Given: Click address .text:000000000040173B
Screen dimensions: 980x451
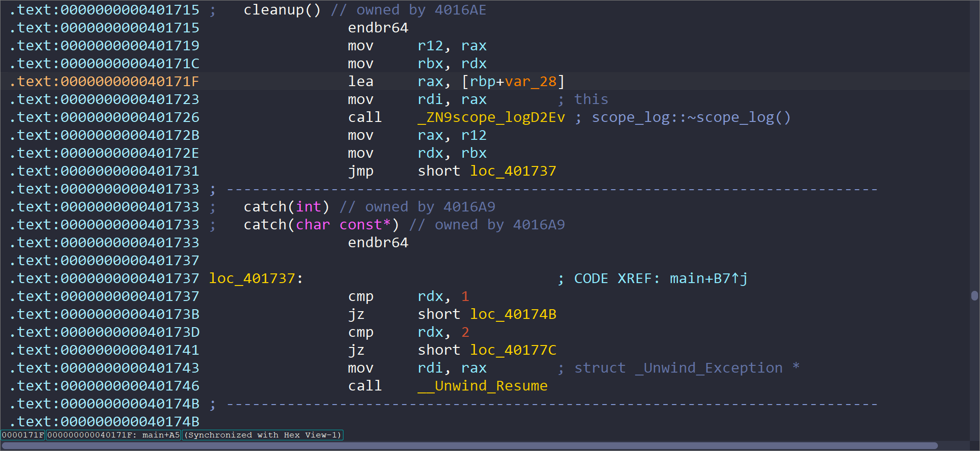Looking at the screenshot, I should (104, 314).
